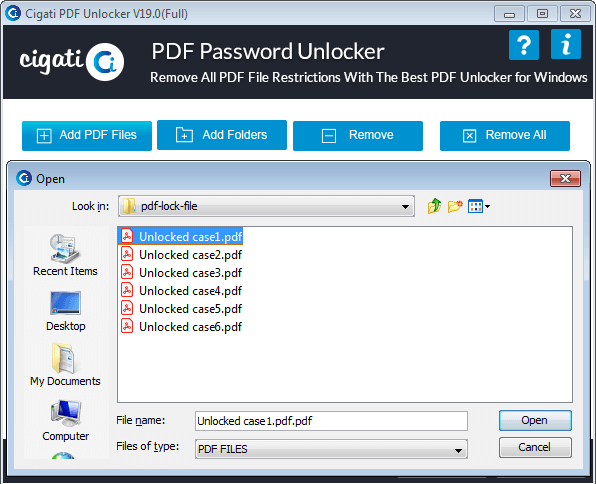The width and height of the screenshot is (596, 484).
Task: Select Recent Items in sidebar
Action: (65, 255)
